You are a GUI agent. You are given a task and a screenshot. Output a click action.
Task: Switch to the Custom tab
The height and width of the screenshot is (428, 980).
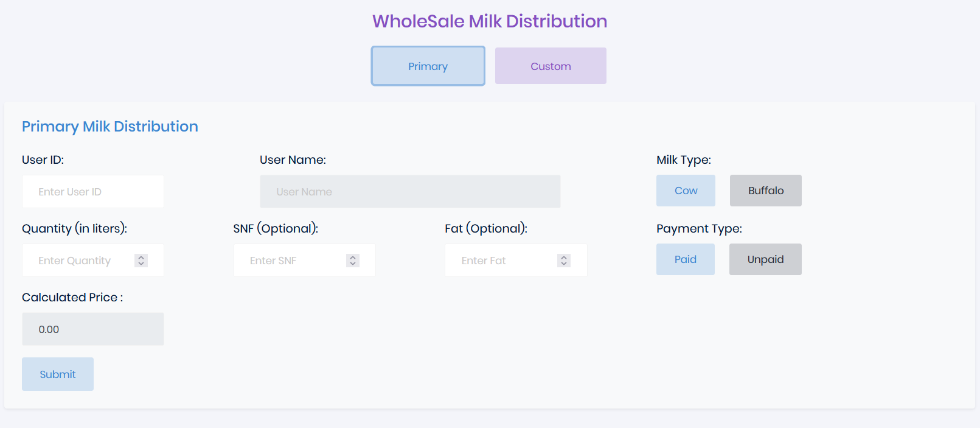(550, 66)
